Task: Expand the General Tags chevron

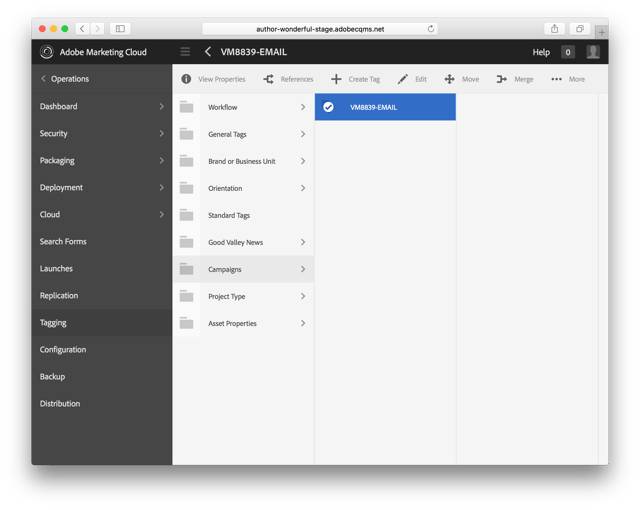Action: (x=303, y=134)
